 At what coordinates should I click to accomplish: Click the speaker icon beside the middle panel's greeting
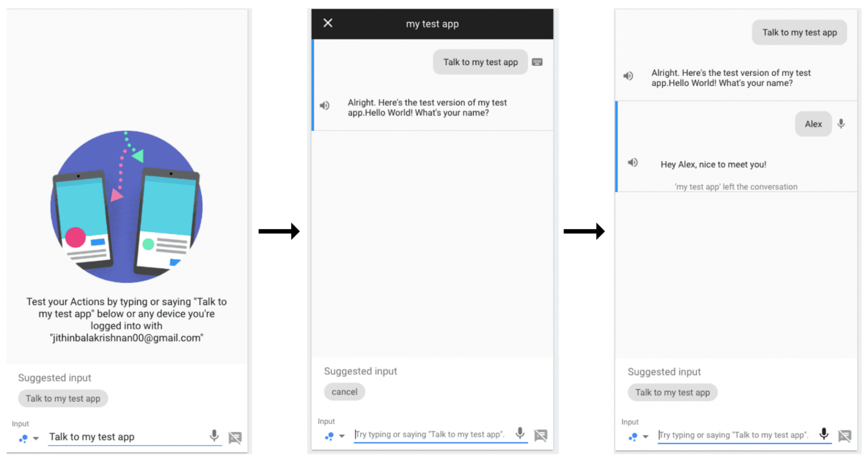(324, 106)
